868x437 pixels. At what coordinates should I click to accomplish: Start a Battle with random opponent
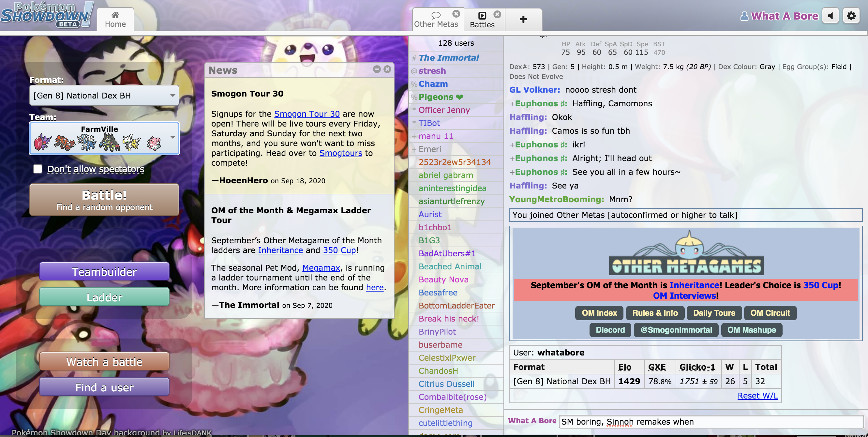[x=104, y=200]
